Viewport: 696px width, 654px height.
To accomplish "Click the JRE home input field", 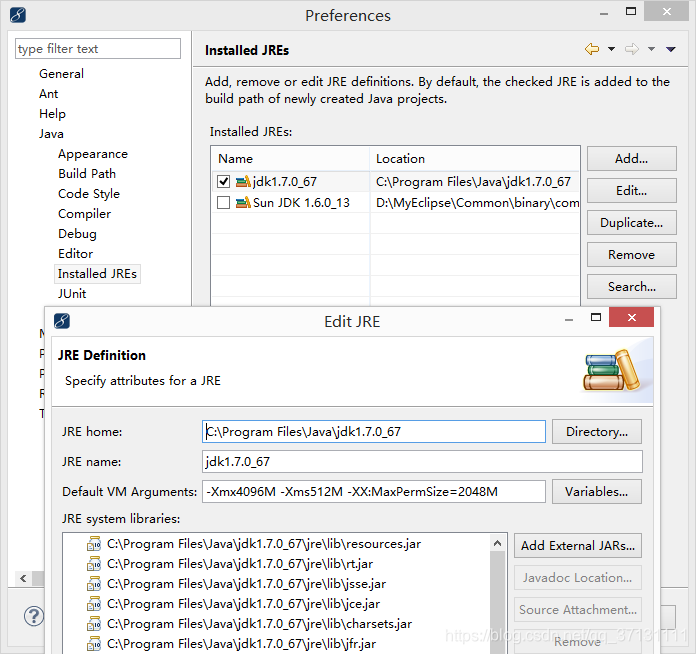I will 374,431.
